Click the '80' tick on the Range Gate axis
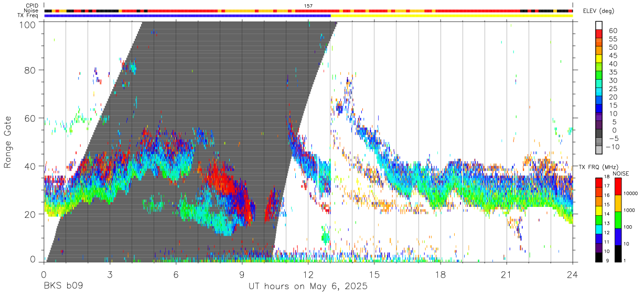The width and height of the screenshot is (644, 297). [x=31, y=70]
